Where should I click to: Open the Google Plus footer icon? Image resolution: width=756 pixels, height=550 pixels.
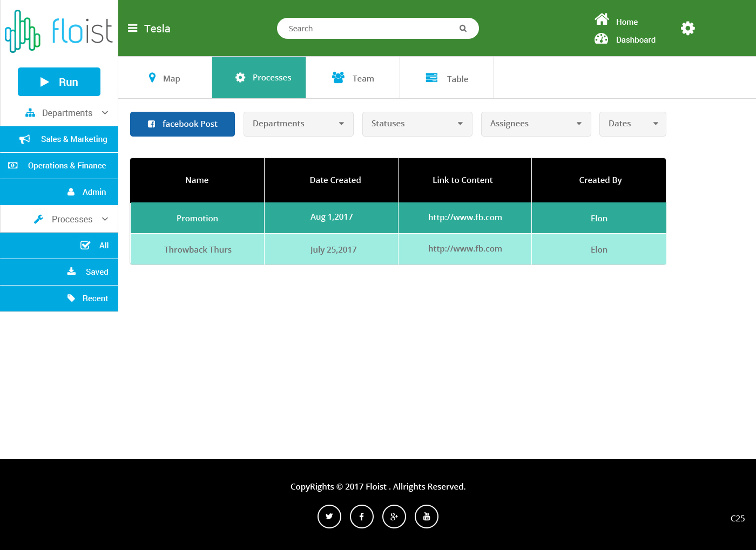pos(394,517)
